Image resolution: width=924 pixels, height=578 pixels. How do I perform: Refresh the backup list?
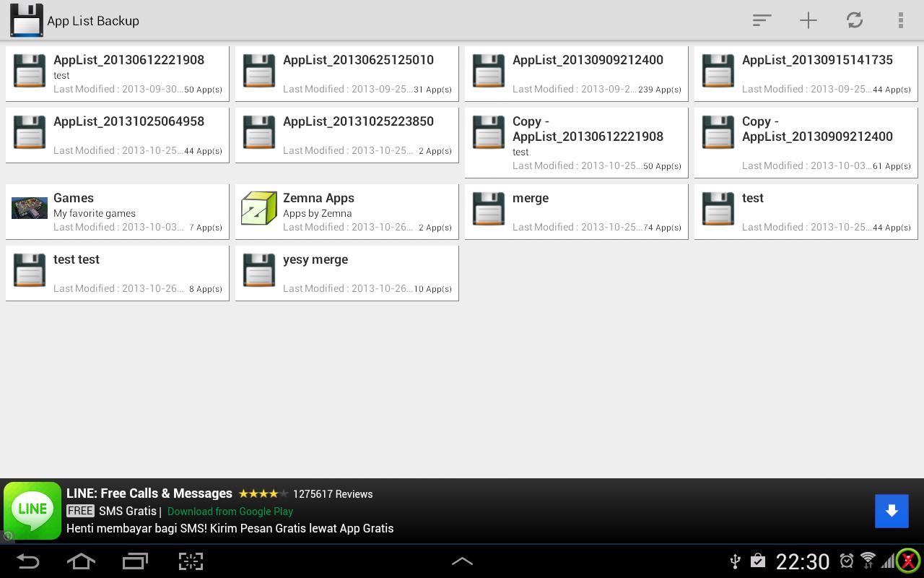click(855, 20)
